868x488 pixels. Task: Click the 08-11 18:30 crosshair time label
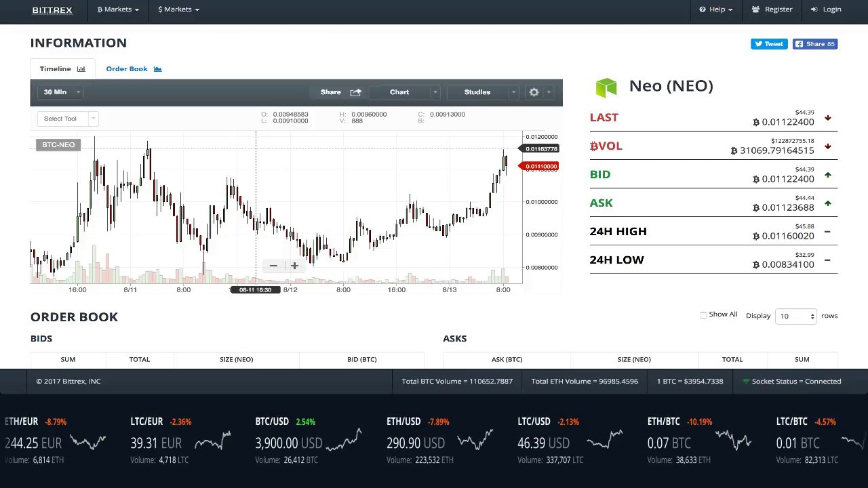coord(255,290)
